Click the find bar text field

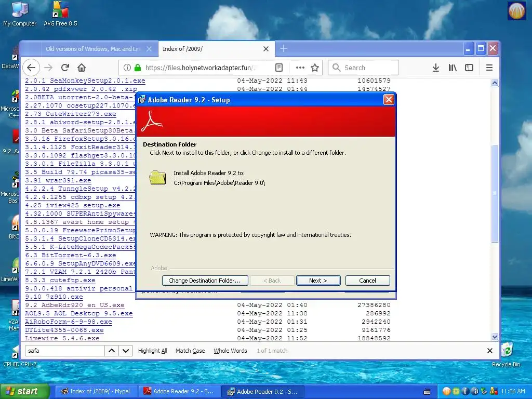pos(64,351)
